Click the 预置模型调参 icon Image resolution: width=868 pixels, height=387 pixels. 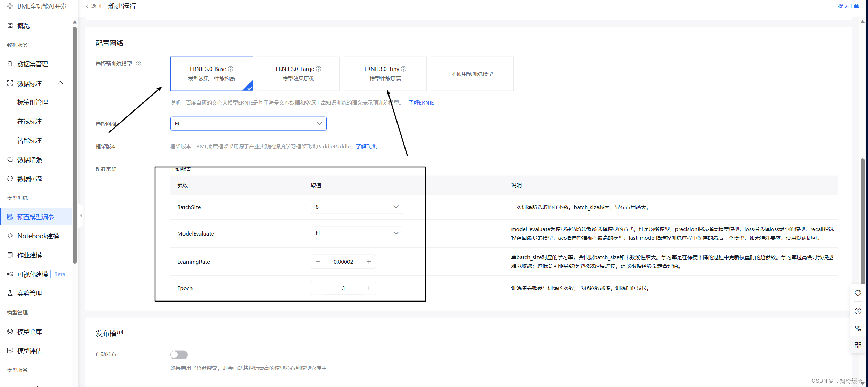[10, 217]
